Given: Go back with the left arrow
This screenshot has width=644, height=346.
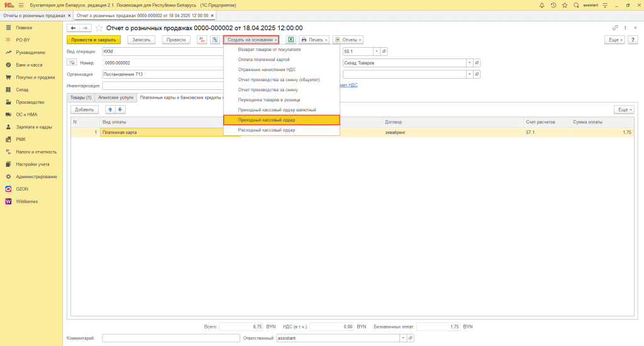Looking at the screenshot, I should tap(73, 28).
